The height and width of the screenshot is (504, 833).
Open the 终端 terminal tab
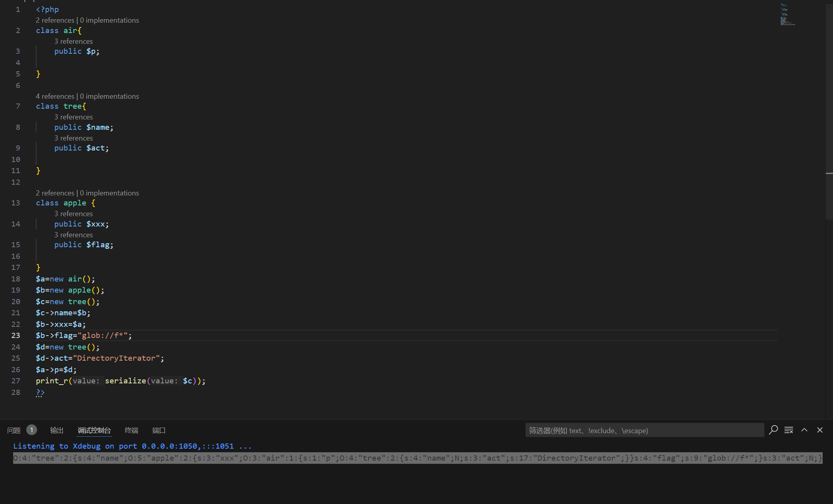pyautogui.click(x=131, y=430)
